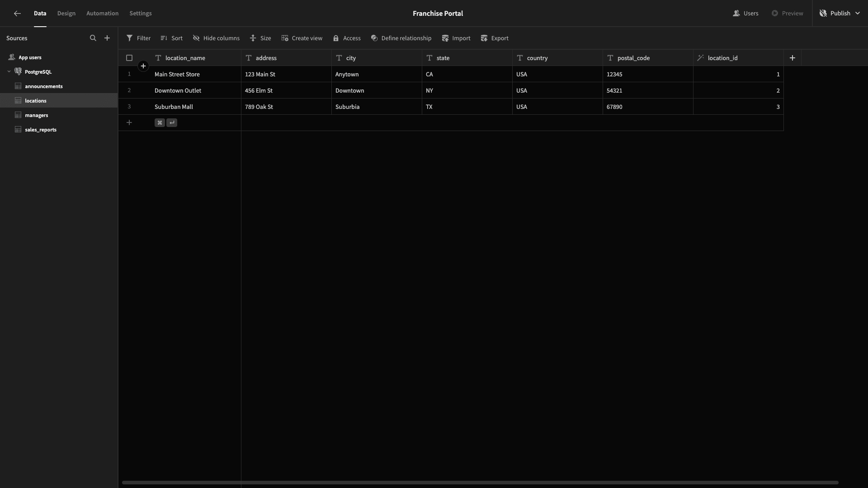Click Define relationship
868x488 pixels.
click(x=401, y=38)
